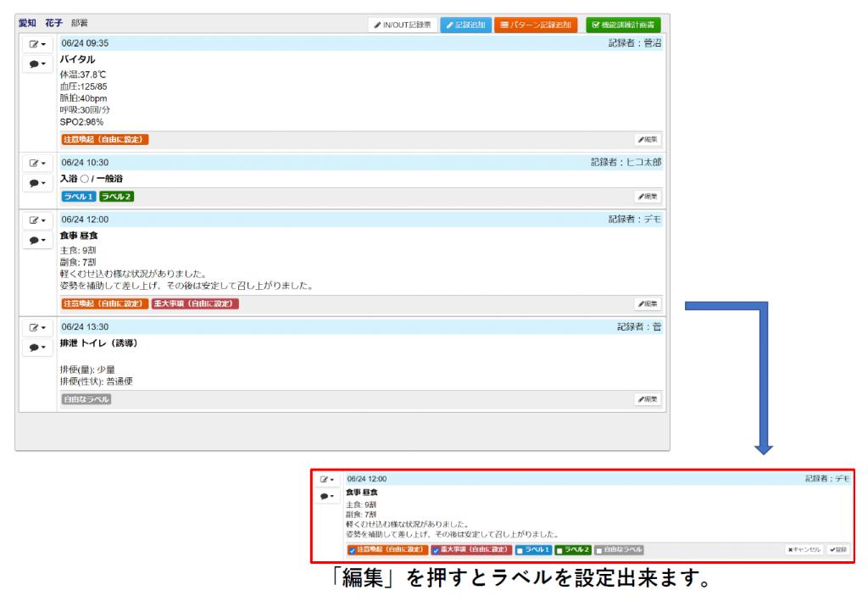Toggle the 重大事項（自由に設定） label checkbox
Viewport: 868px width, 607px height.
pos(435,549)
